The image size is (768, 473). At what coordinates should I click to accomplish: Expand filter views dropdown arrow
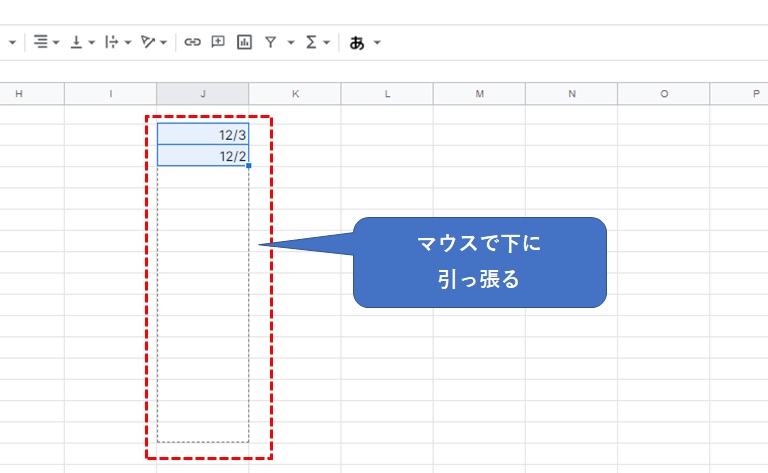click(x=291, y=43)
